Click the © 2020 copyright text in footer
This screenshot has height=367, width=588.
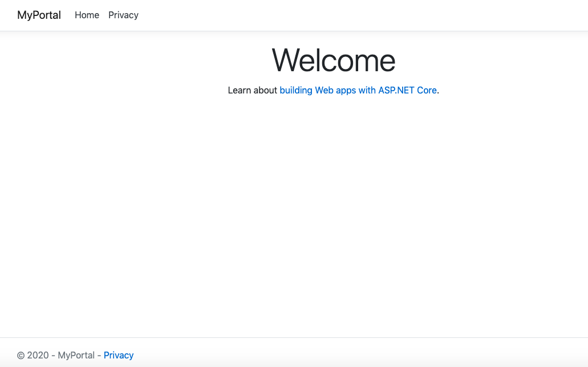pos(33,355)
